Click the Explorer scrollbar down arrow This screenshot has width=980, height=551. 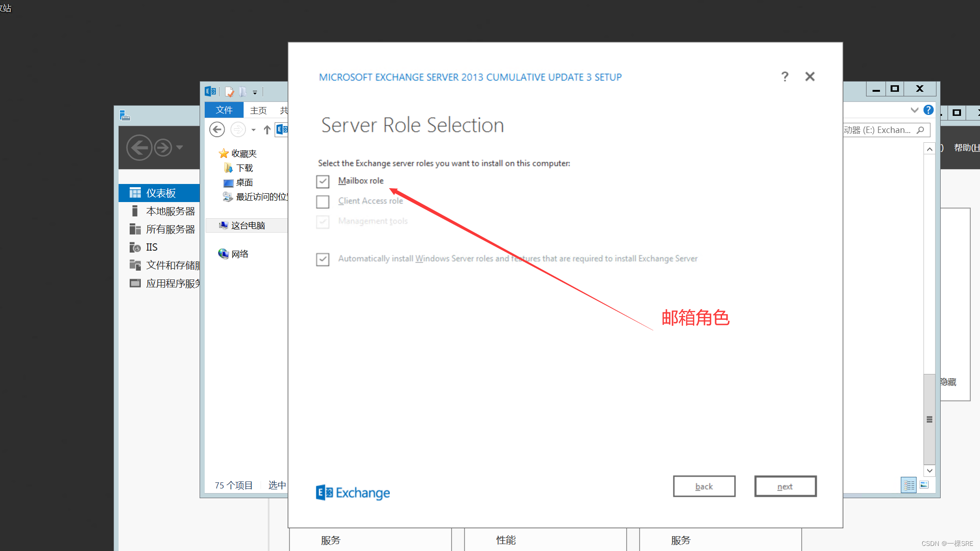[x=929, y=471]
